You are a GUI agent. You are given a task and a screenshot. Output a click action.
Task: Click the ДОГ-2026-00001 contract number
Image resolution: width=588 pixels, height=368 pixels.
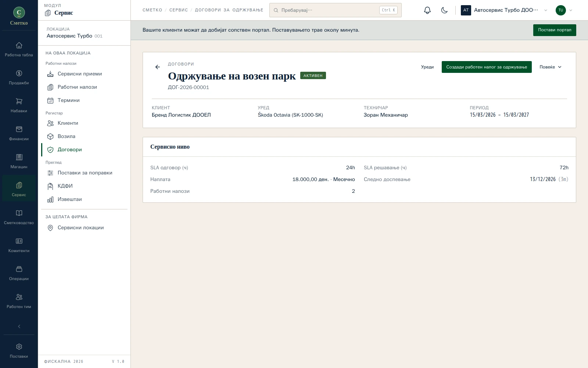pos(189,87)
